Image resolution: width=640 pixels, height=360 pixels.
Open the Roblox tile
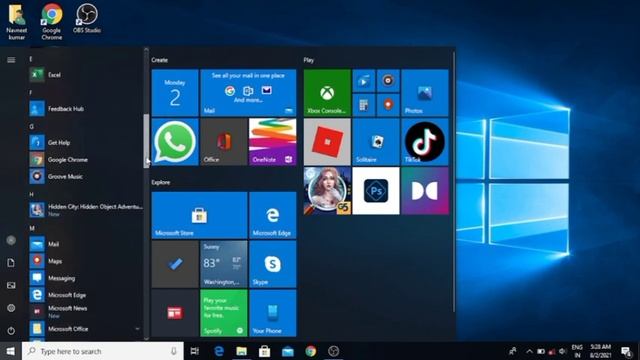327,142
